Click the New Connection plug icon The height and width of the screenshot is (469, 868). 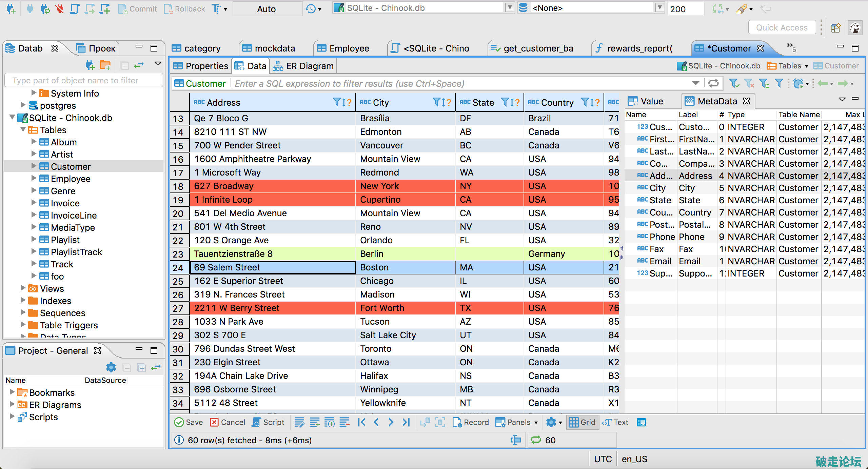point(11,9)
